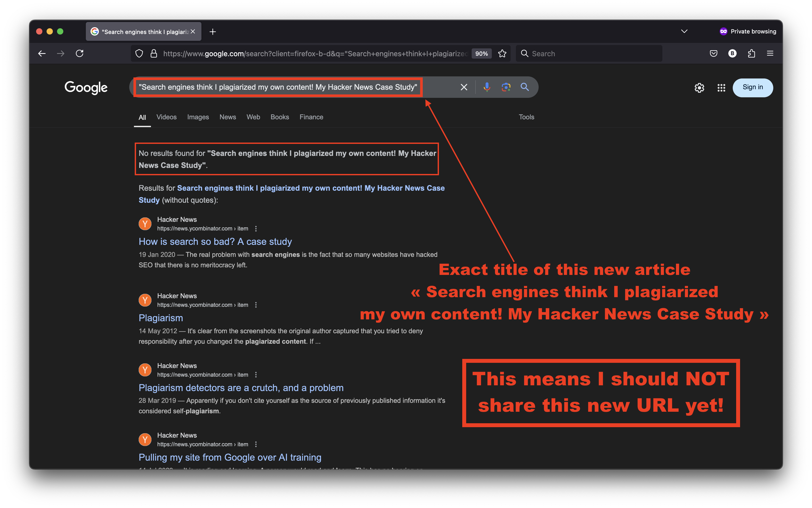Switch to the Web tab
The width and height of the screenshot is (812, 508).
(x=253, y=117)
